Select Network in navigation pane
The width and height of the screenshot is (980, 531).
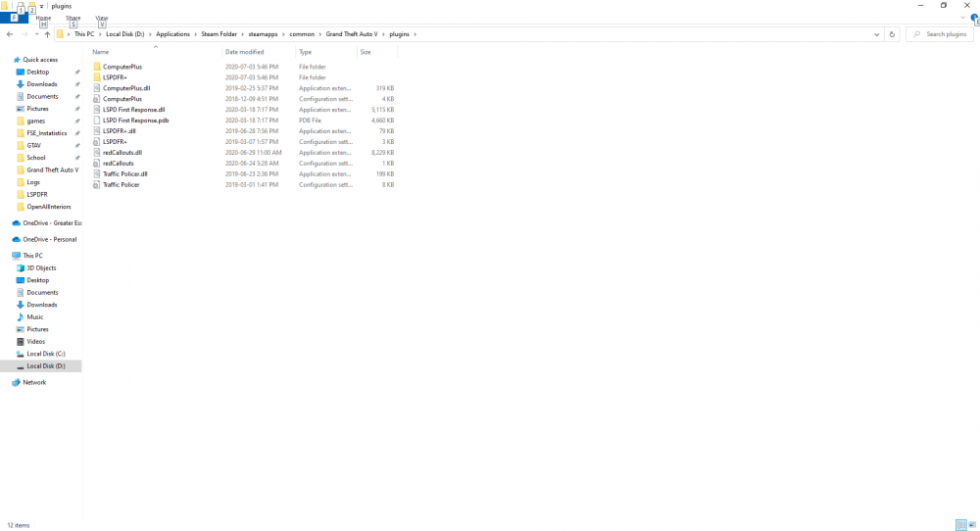[34, 382]
